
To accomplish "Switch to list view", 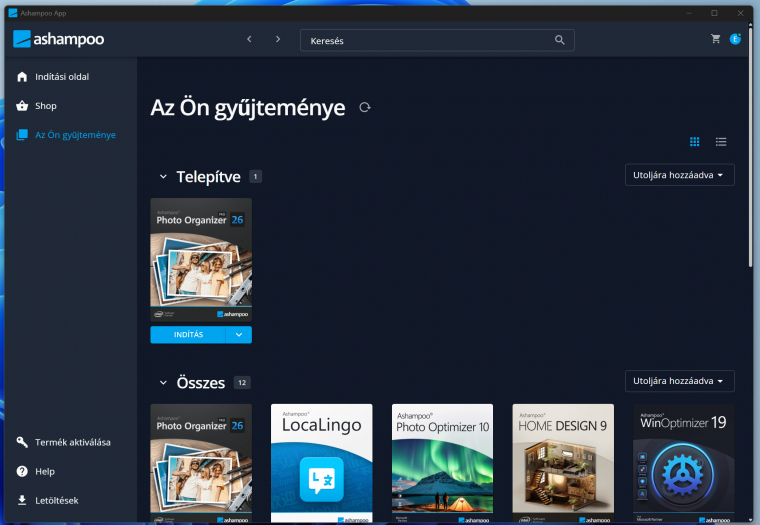I will pos(721,142).
